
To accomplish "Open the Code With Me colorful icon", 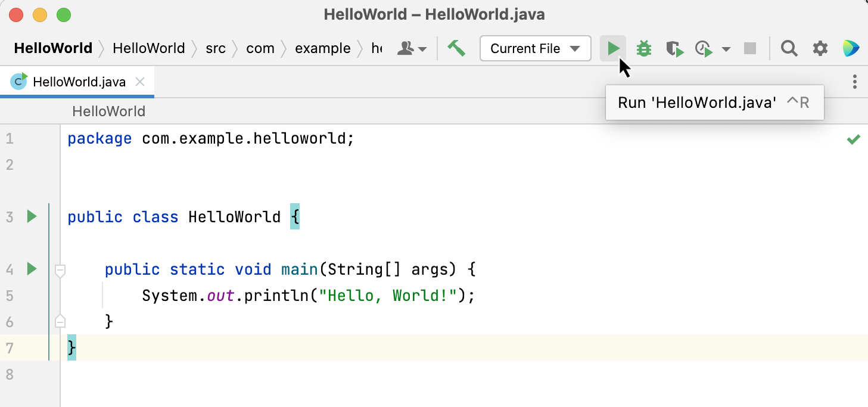I will tap(851, 48).
